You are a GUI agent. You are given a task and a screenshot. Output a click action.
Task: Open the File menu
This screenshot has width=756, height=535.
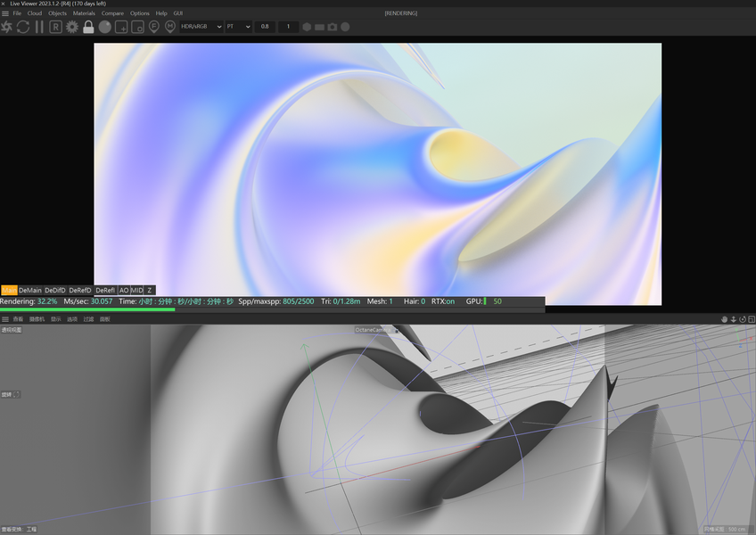pyautogui.click(x=17, y=13)
